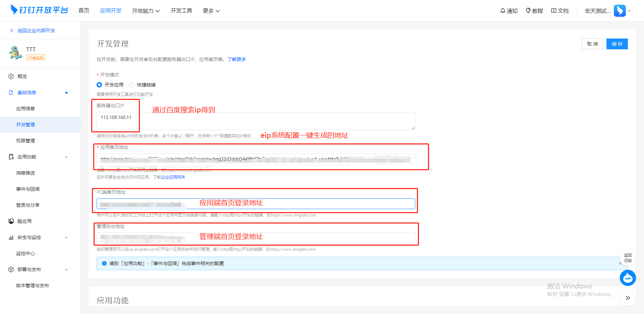Collapse the 应用功能 sidebar section

66,157
